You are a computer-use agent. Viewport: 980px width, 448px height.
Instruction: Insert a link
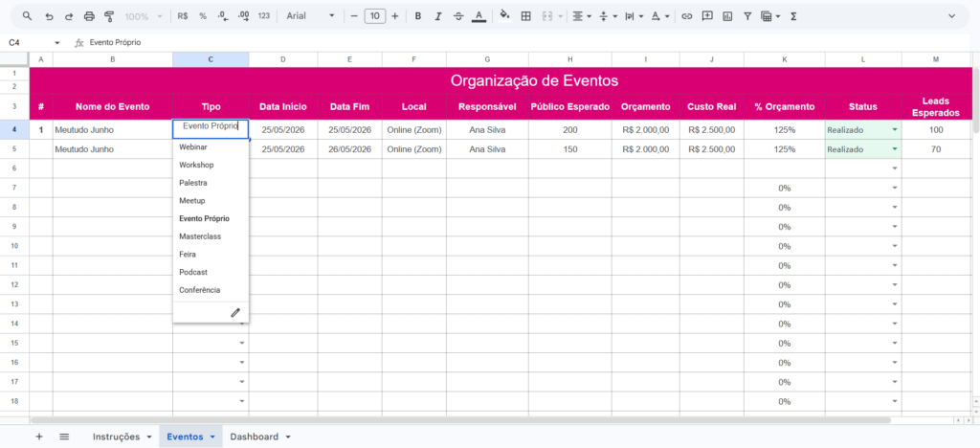click(687, 16)
